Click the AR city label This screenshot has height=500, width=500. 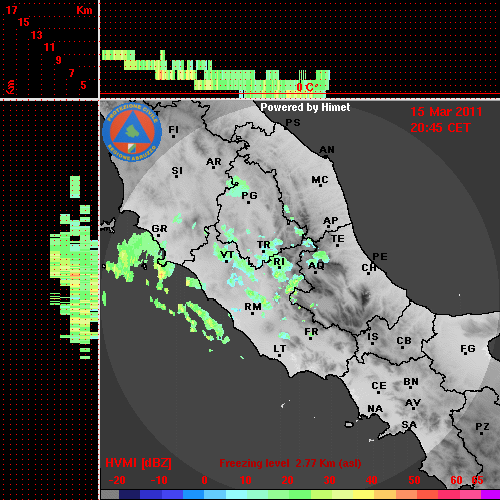click(214, 162)
